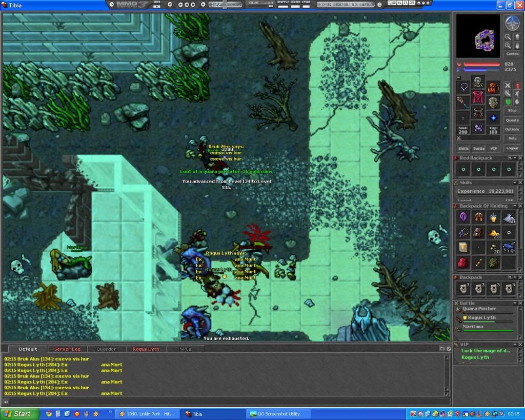Open the orange backpack in the equipment slot

coord(493,87)
